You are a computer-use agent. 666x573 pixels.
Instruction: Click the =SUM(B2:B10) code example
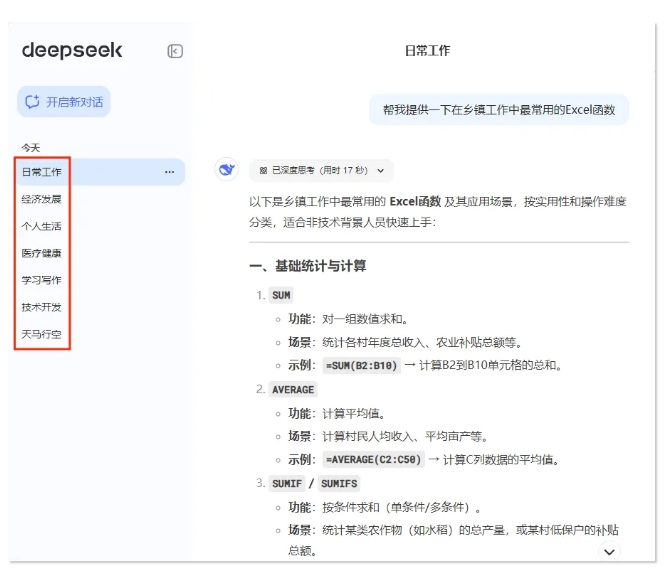pos(362,365)
